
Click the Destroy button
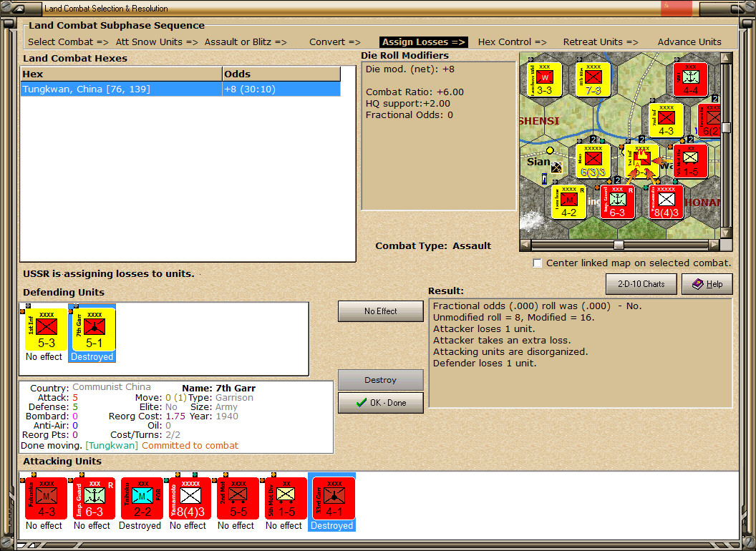(380, 380)
